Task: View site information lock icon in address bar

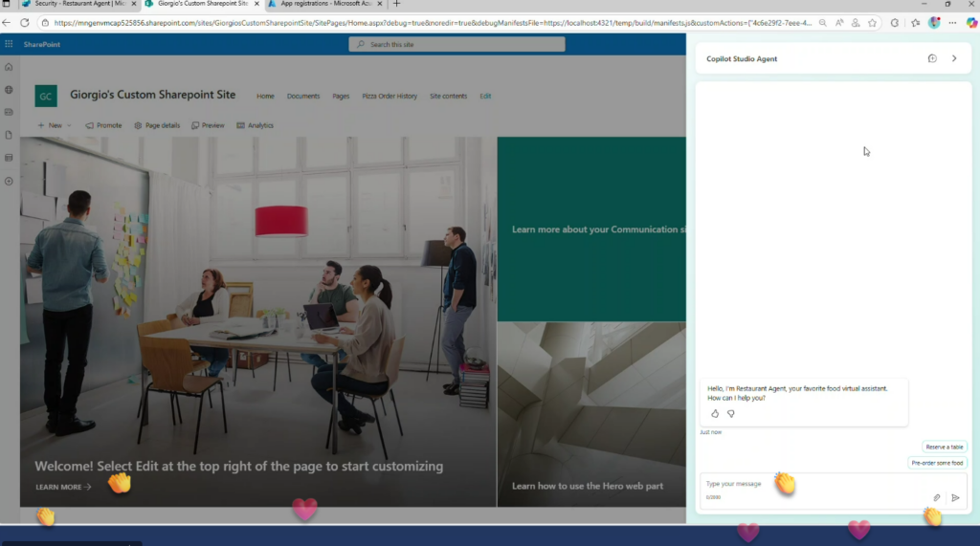Action: (45, 23)
